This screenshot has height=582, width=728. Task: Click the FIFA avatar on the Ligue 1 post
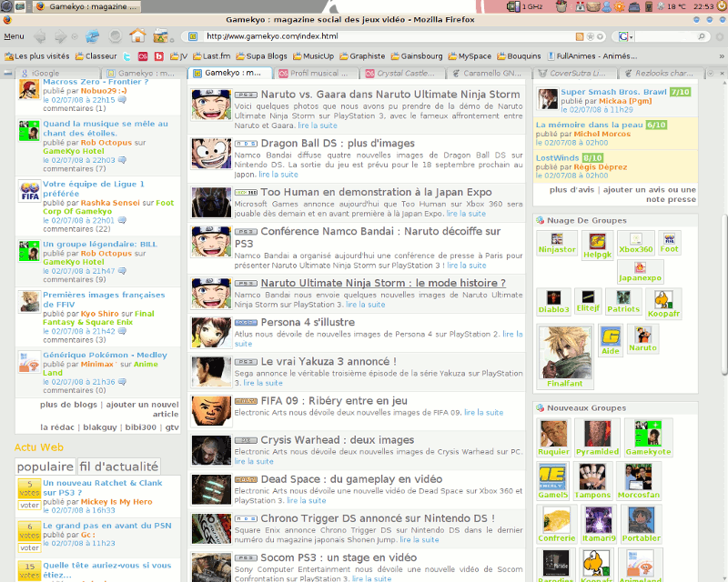[x=30, y=191]
